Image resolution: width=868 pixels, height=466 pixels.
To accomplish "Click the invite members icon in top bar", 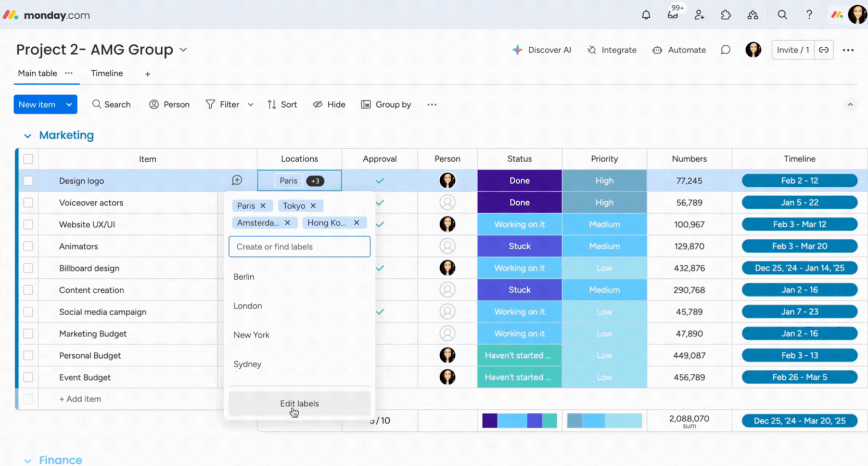I will 699,15.
